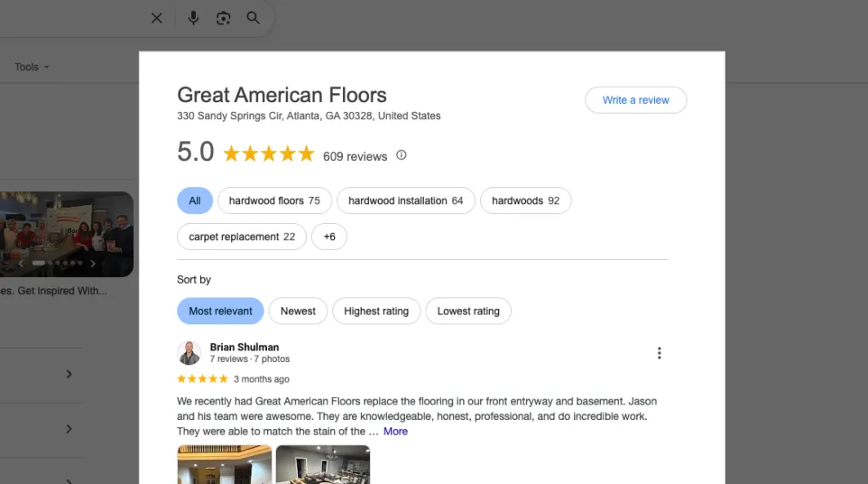This screenshot has height=484, width=868.
Task: Sort reviews by Newest
Action: 298,312
